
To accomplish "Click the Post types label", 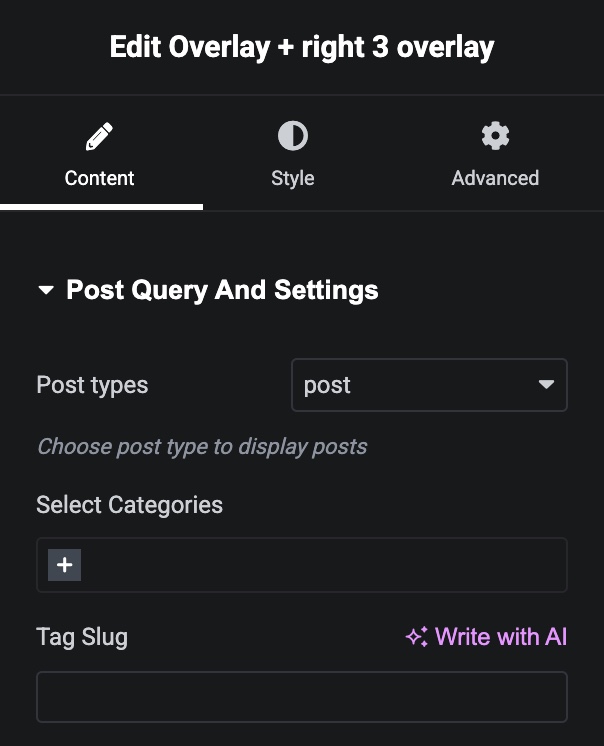I will (92, 385).
